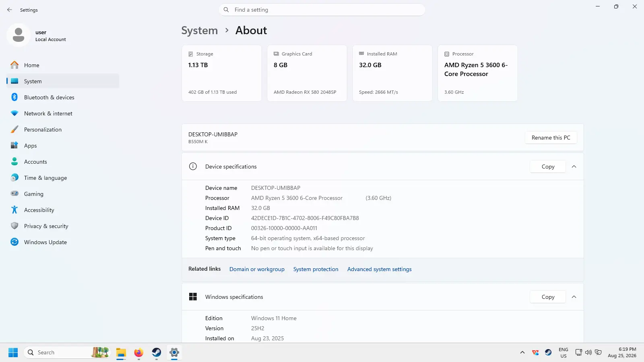Click the '25H2' Version value
This screenshot has height=362, width=644.
click(x=258, y=328)
